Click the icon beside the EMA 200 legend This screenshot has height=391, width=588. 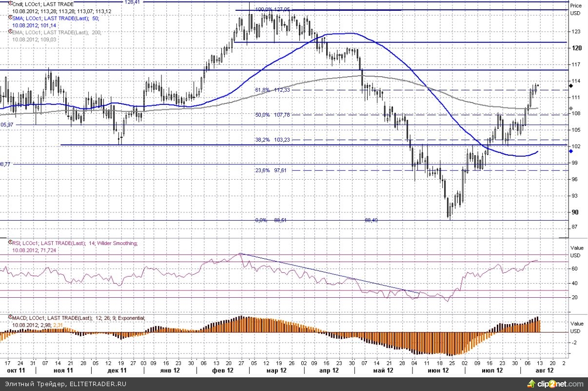(10, 32)
